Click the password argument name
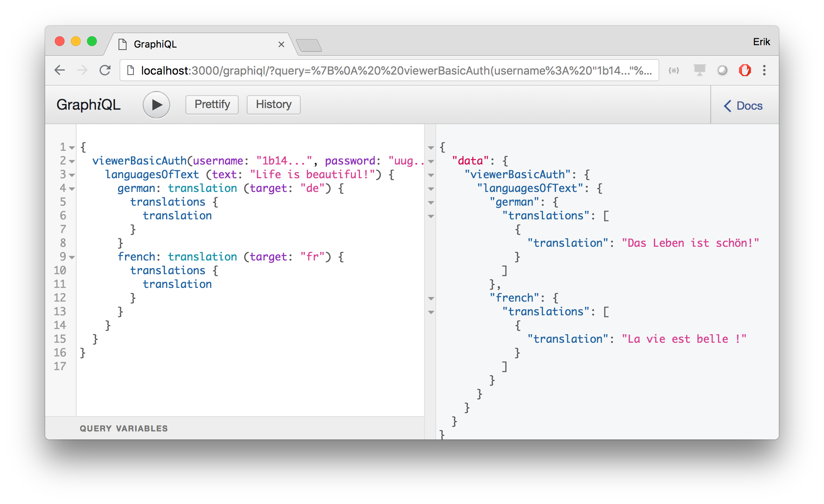This screenshot has height=504, width=824. (350, 161)
